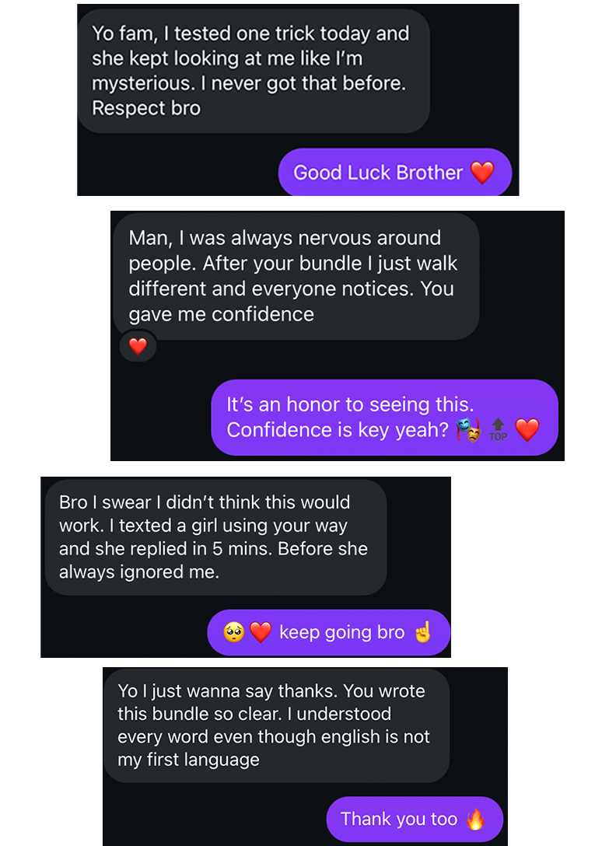Click the "Respect bro" text line
Image resolution: width=616 pixels, height=846 pixels.
point(146,108)
